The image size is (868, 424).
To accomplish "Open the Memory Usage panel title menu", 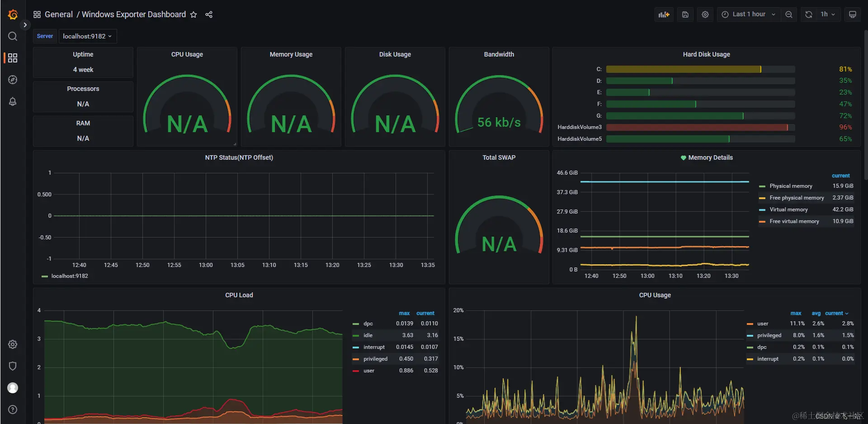I will 291,54.
